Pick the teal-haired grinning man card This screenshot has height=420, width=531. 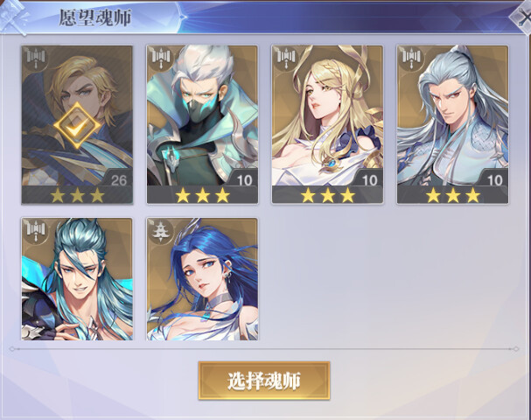click(77, 279)
